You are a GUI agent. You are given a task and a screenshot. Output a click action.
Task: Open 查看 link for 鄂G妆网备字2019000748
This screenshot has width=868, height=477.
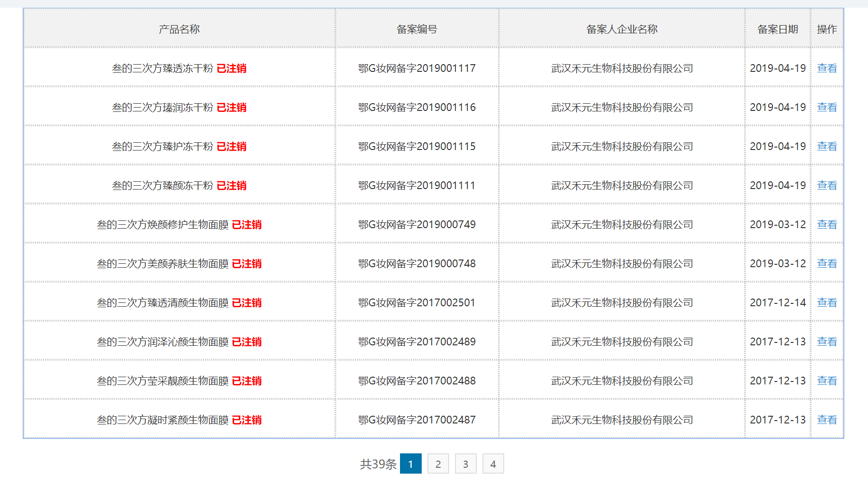827,263
